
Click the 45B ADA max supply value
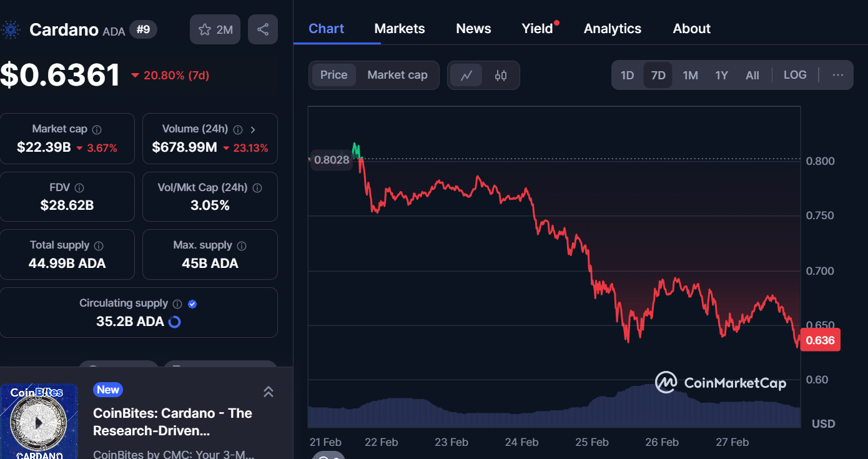tap(210, 264)
